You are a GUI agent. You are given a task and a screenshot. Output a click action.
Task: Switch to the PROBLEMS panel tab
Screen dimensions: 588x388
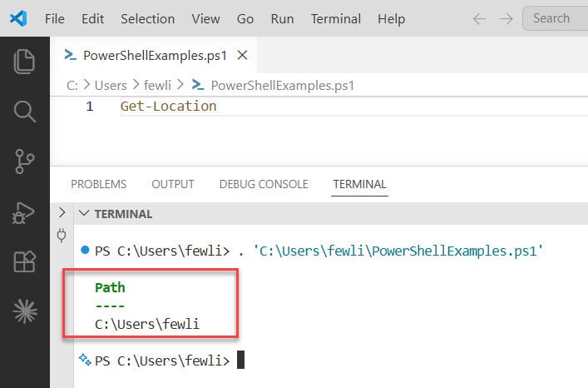(x=99, y=184)
